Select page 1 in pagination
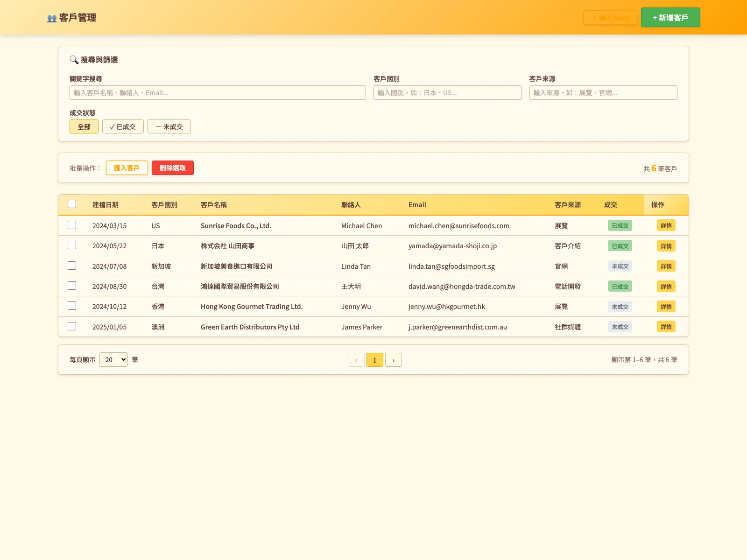The height and width of the screenshot is (560, 747). click(x=375, y=360)
